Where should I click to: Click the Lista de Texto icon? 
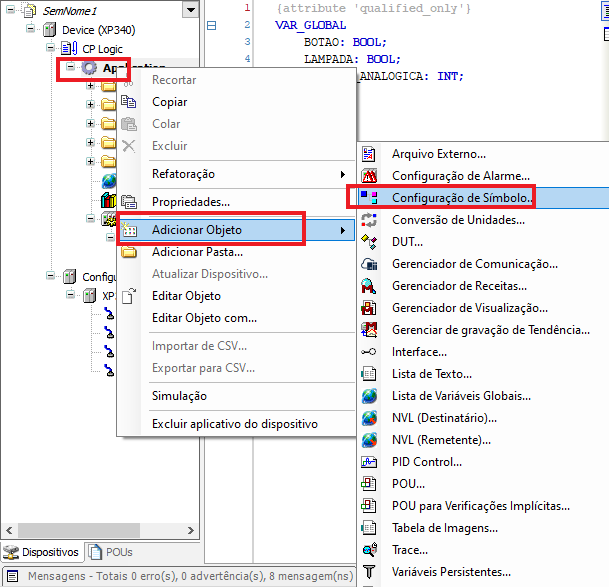370,374
